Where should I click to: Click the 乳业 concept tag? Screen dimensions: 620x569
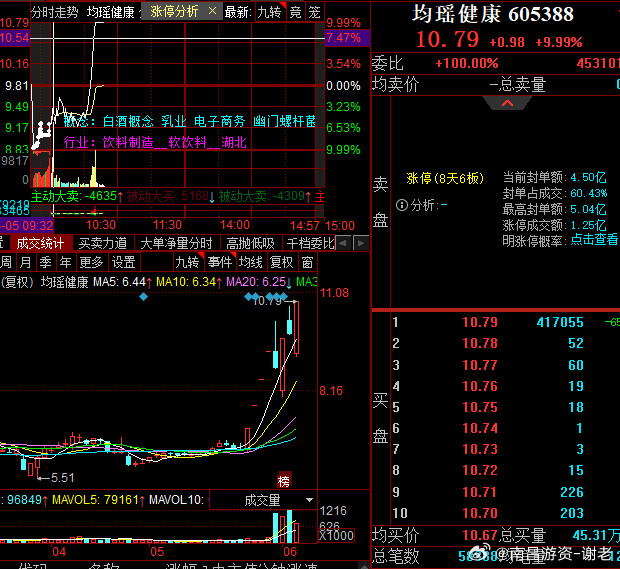pos(174,121)
